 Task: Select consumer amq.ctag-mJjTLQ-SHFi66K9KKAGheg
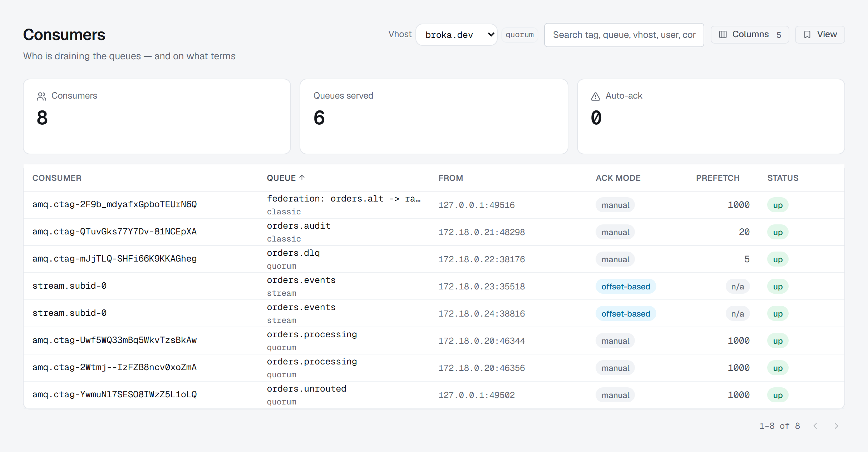point(114,259)
